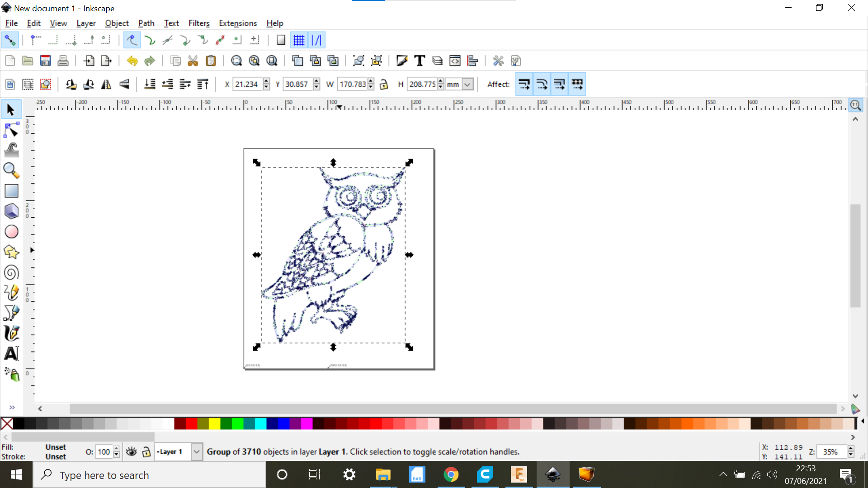Select the Zoom tool

(11, 170)
